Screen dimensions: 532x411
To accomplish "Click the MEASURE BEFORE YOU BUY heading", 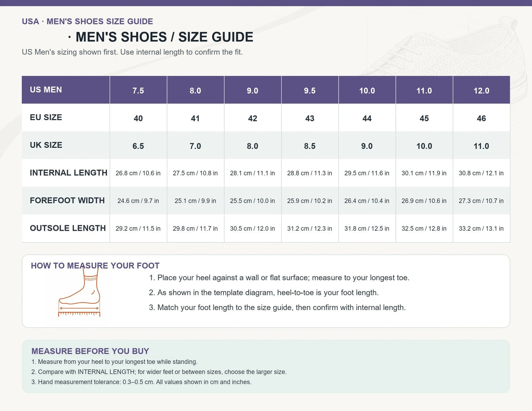I will click(x=90, y=351).
